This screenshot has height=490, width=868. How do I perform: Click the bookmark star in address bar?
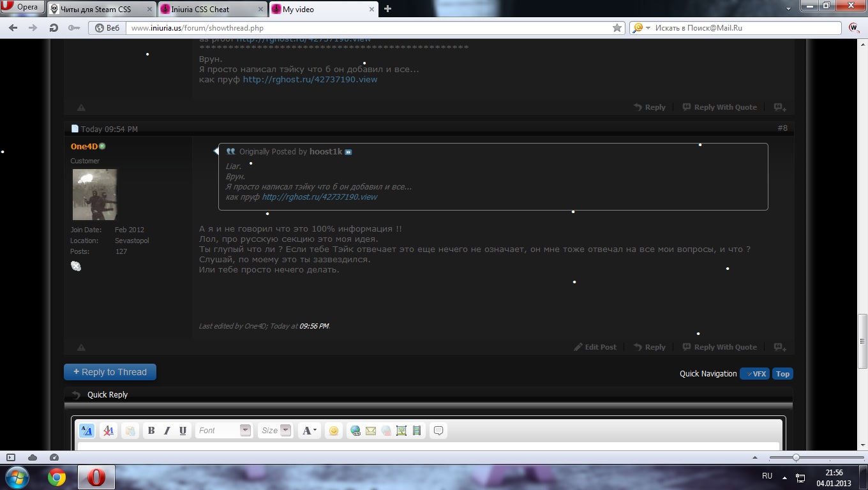click(x=617, y=28)
